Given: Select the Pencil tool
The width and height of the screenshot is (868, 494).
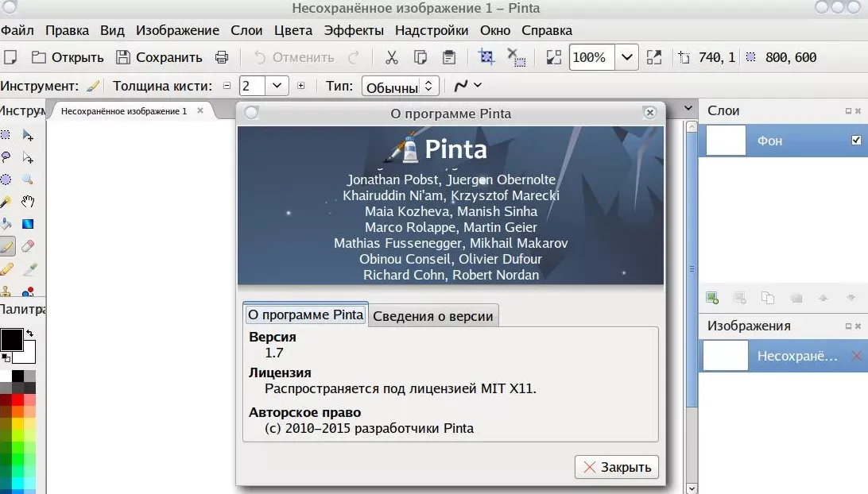Looking at the screenshot, I should tap(6, 269).
